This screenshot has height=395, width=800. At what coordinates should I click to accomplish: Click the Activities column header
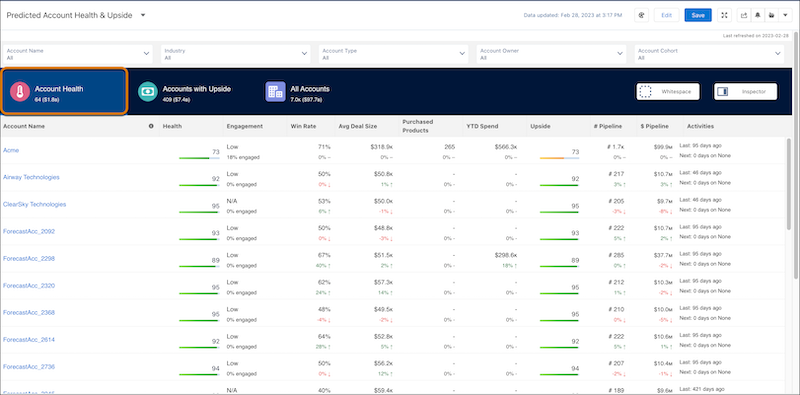[700, 126]
